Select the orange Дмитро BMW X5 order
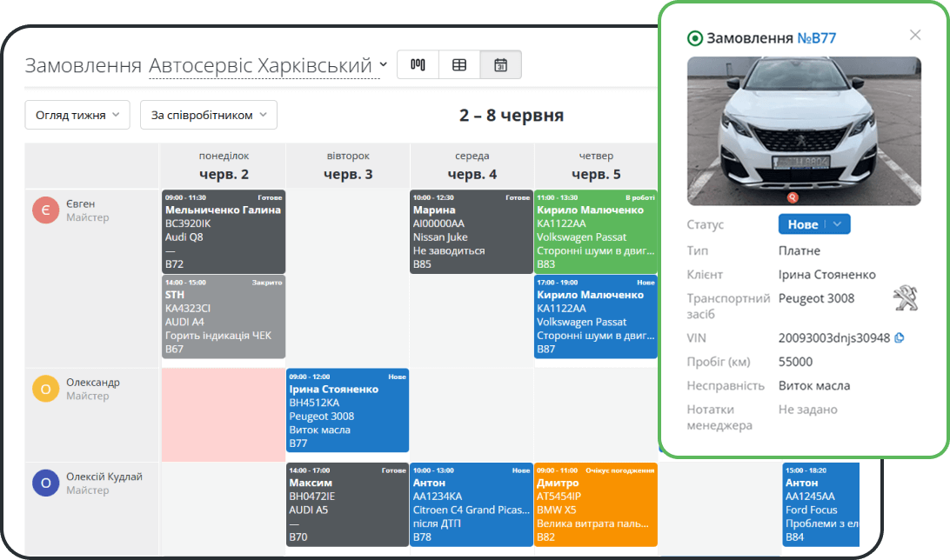The height and width of the screenshot is (560, 950). (x=596, y=504)
